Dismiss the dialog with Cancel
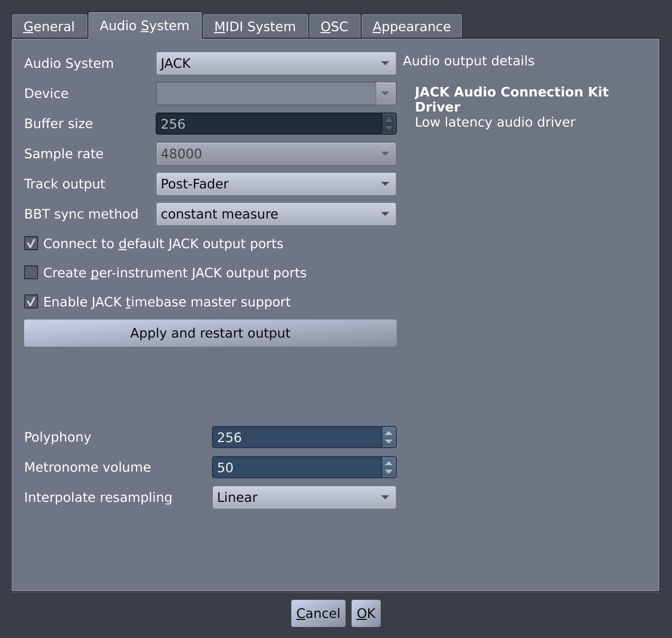The height and width of the screenshot is (638, 672). [317, 613]
